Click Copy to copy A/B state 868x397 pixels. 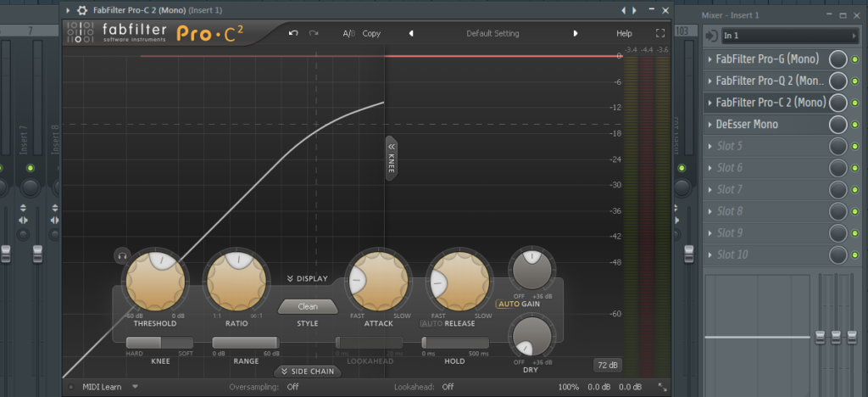(371, 33)
